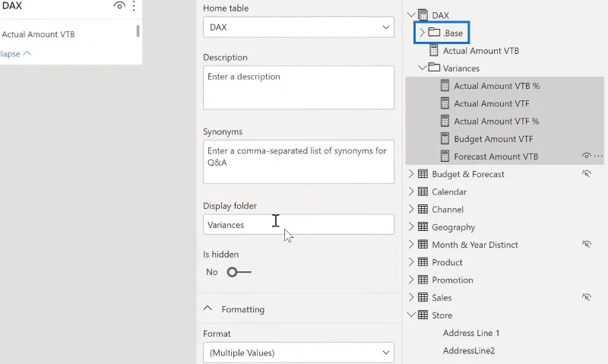Viewport: 608px width, 364px height.
Task: Expand the Budget & Forecast table
Action: (411, 174)
